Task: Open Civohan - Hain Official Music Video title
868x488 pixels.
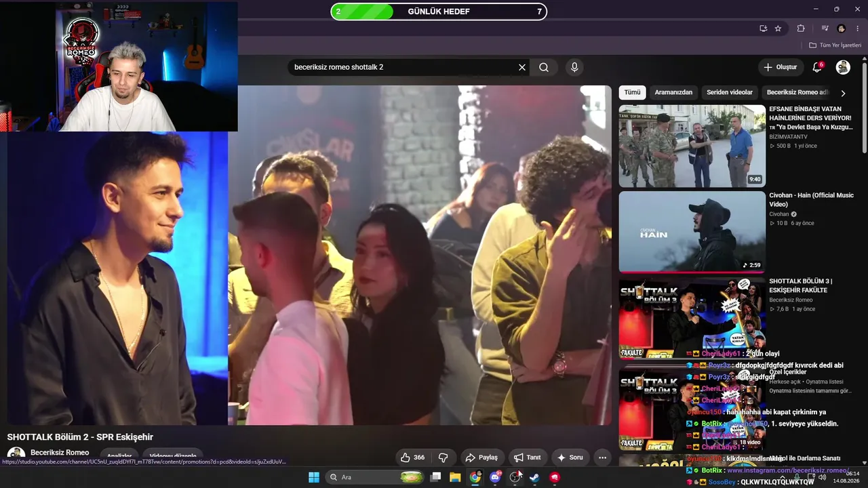Action: [x=811, y=200]
